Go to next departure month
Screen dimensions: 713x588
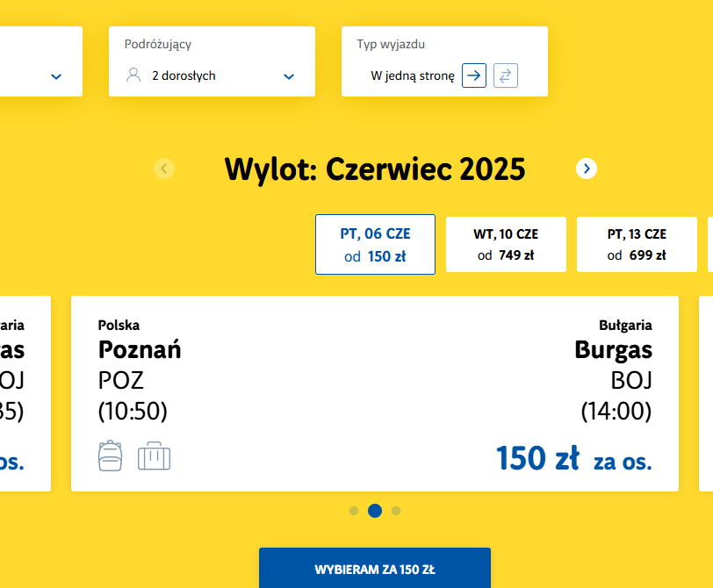click(x=587, y=169)
